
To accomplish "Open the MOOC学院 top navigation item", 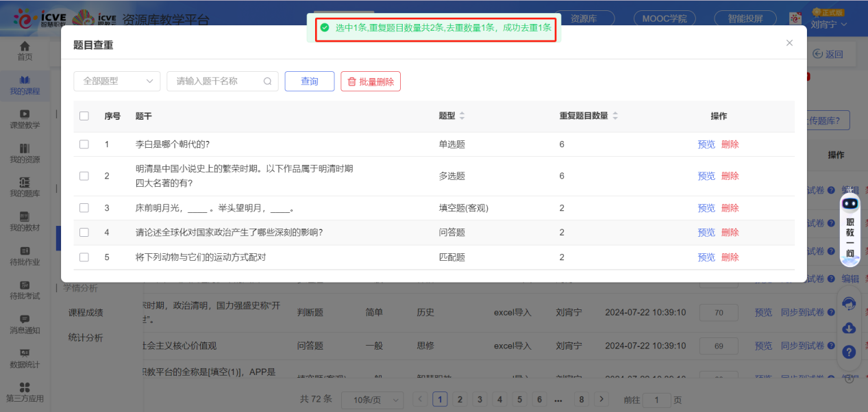I will pos(665,18).
